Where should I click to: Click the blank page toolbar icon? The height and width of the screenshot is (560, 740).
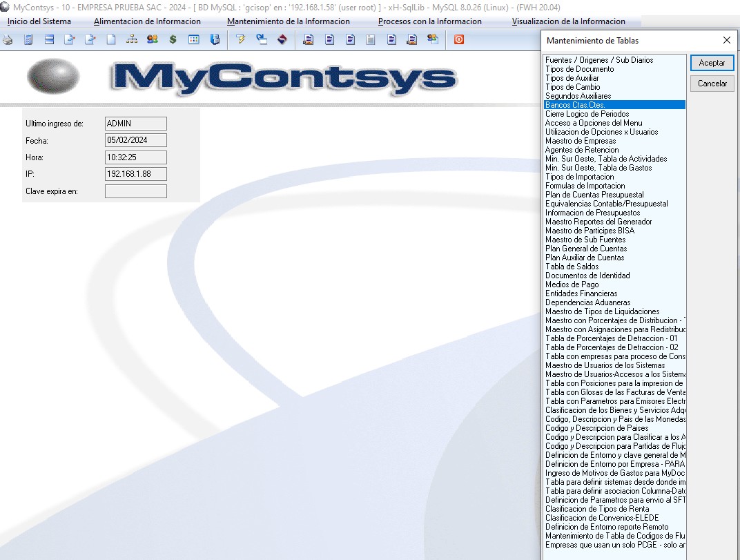click(111, 39)
